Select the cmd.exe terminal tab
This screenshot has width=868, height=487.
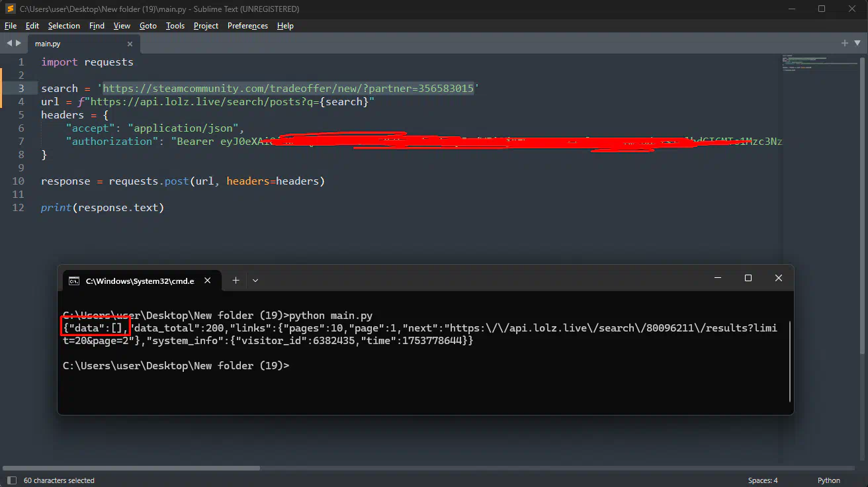tap(140, 281)
